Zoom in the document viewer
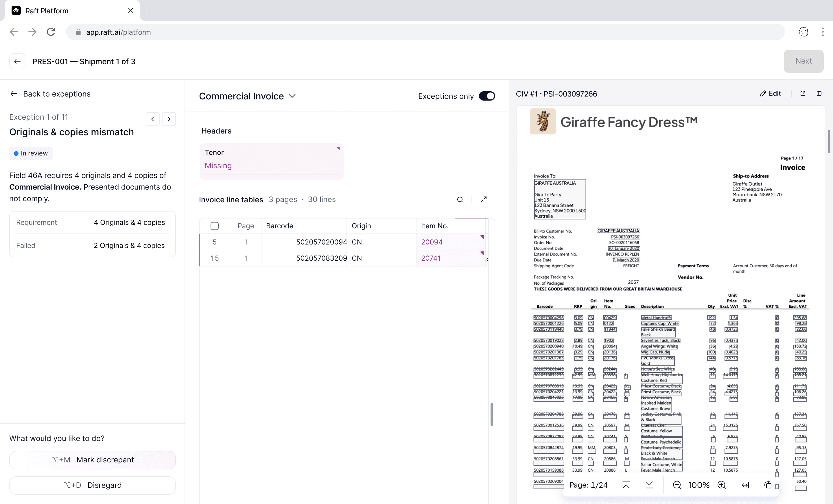 [x=721, y=485]
